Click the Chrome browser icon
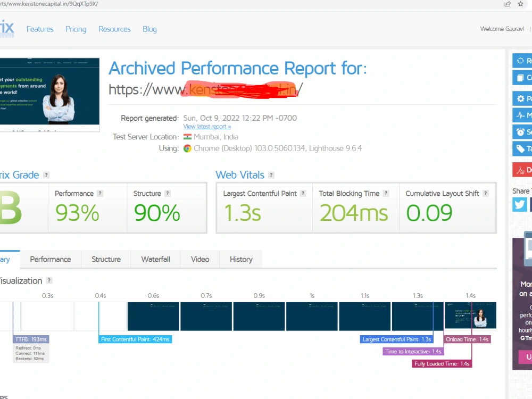532x399 pixels. tap(187, 148)
